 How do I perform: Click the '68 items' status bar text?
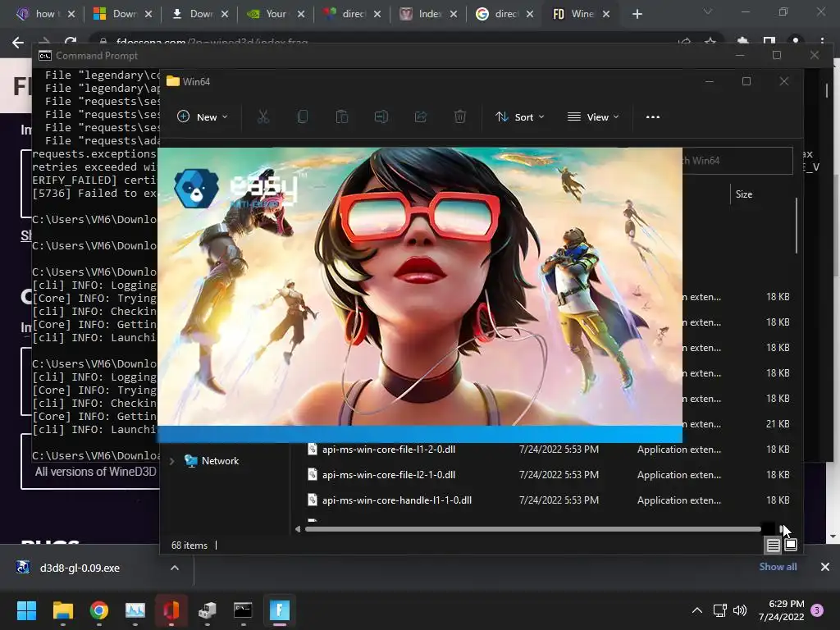[x=189, y=546]
